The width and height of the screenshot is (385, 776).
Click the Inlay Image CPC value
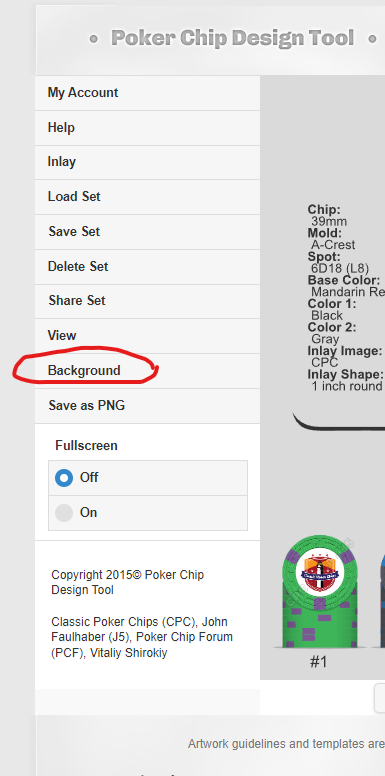[x=325, y=362]
